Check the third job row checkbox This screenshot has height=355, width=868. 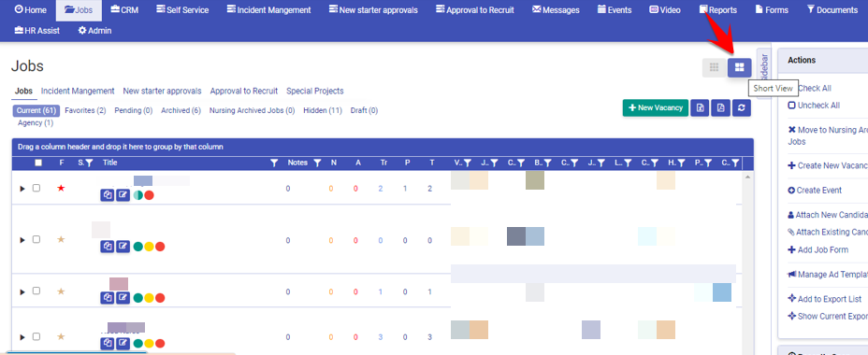coord(36,291)
